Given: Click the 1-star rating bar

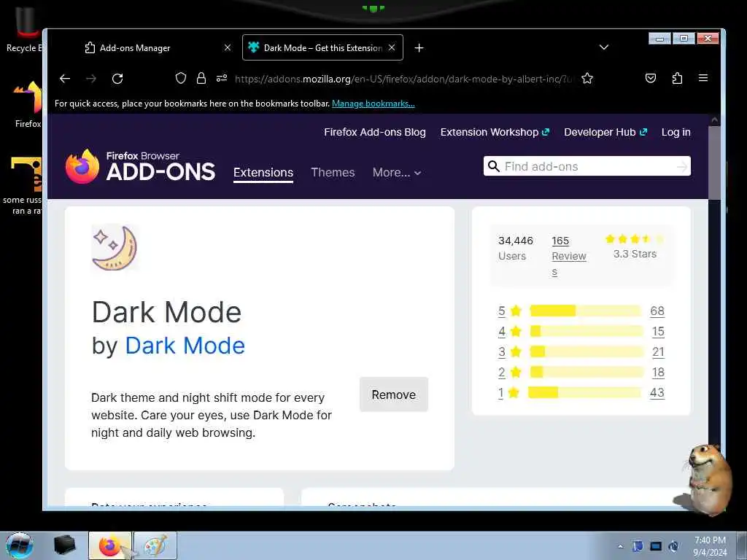Looking at the screenshot, I should click(x=585, y=393).
